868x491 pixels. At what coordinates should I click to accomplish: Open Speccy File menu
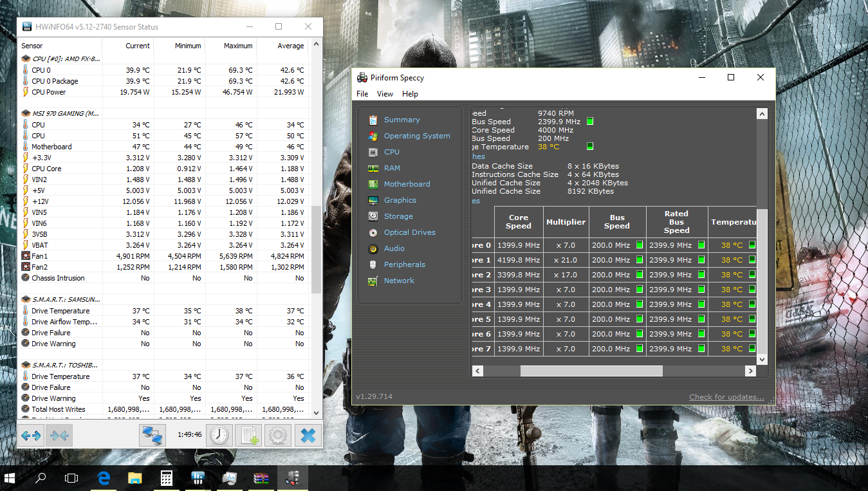[x=362, y=94]
